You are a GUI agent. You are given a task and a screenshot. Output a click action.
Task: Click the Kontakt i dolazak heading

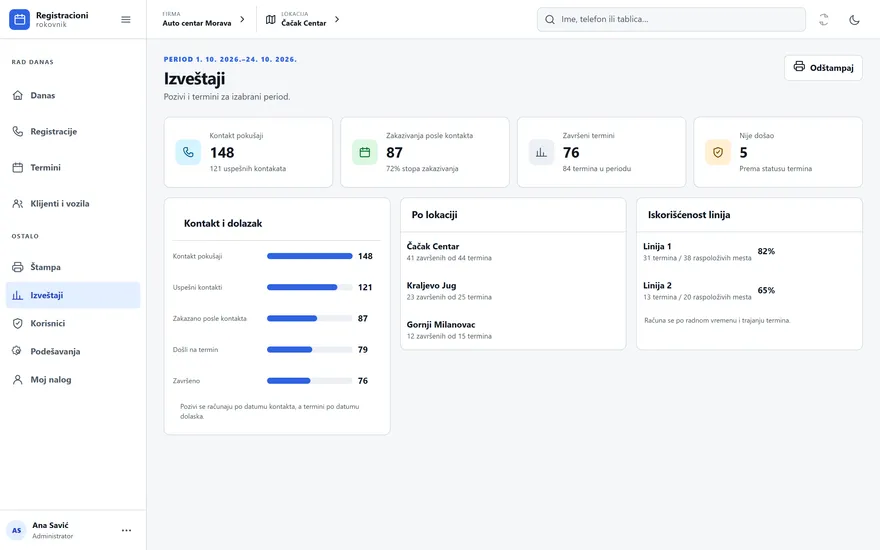[x=223, y=223]
